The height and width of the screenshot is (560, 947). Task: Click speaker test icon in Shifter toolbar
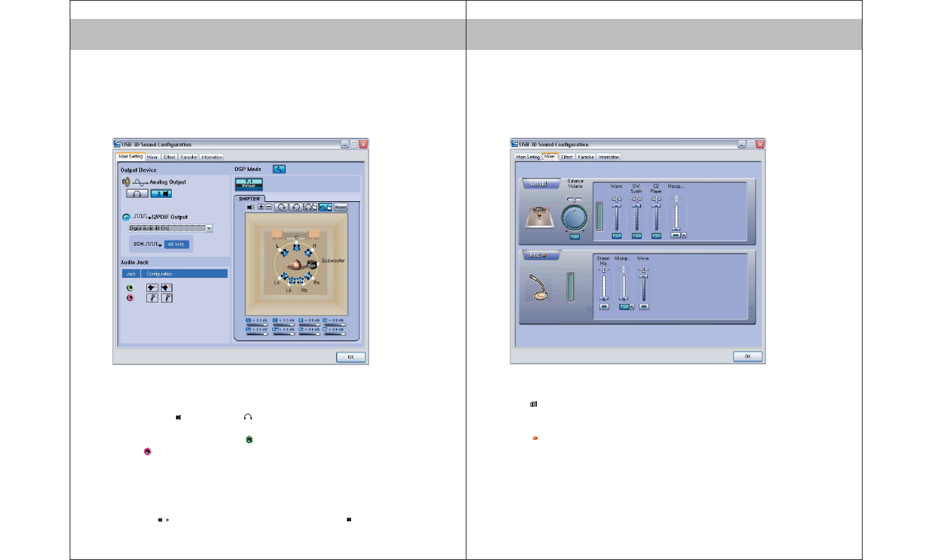click(250, 208)
